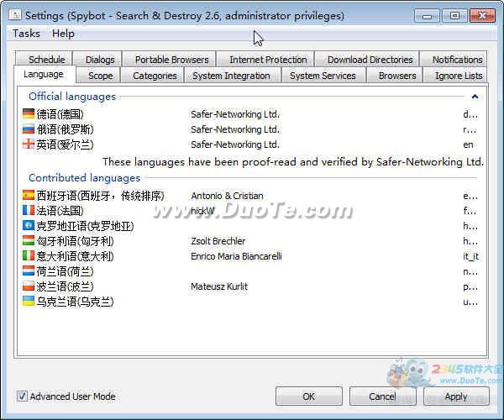Viewport: 504px width, 420px height.
Task: Open the System Services tab
Action: [x=323, y=76]
